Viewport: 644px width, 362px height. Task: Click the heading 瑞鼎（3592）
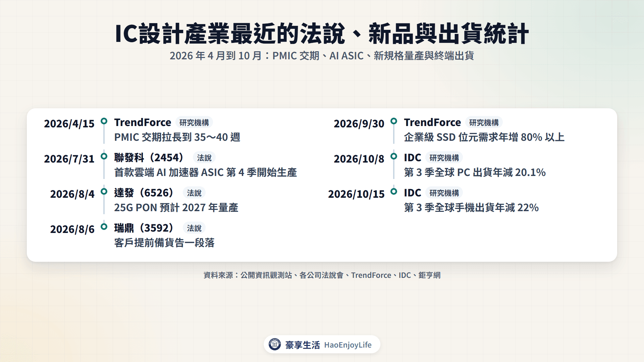pyautogui.click(x=144, y=228)
